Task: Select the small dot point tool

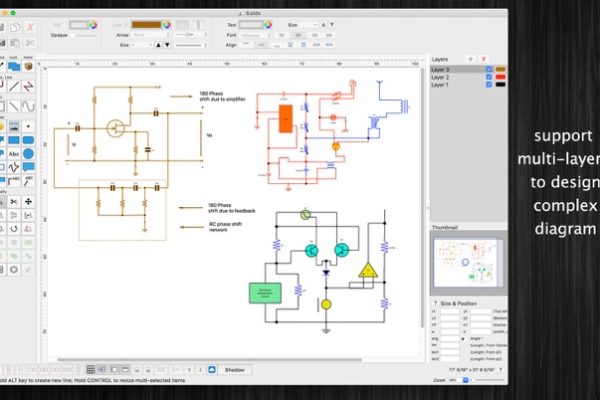Action: [28, 126]
